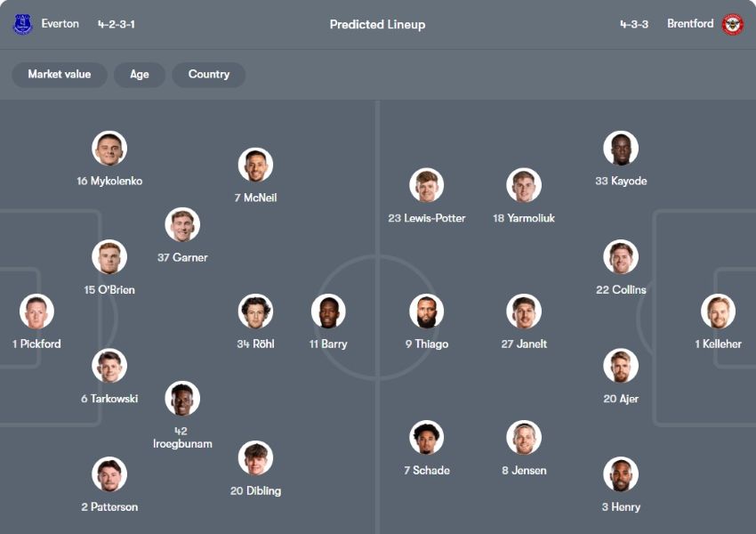Click Everton's 4-2-3-1 formation label
756x534 pixels.
coord(117,24)
